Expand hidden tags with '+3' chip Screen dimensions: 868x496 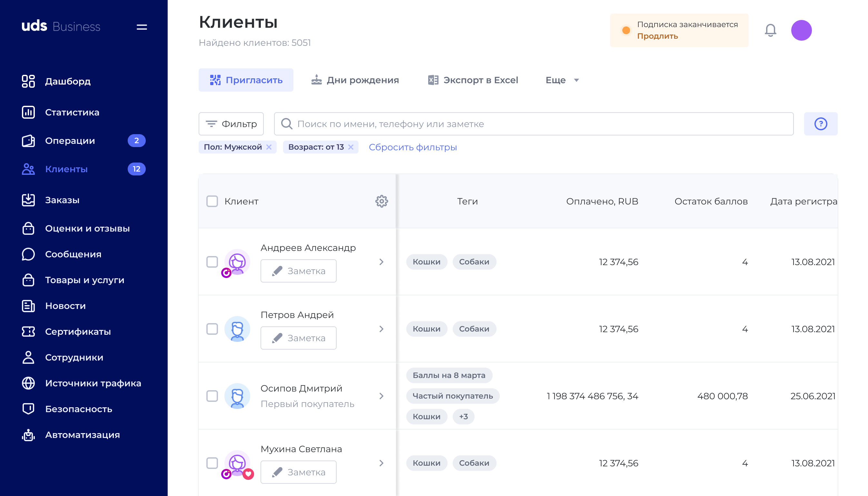[x=463, y=417]
